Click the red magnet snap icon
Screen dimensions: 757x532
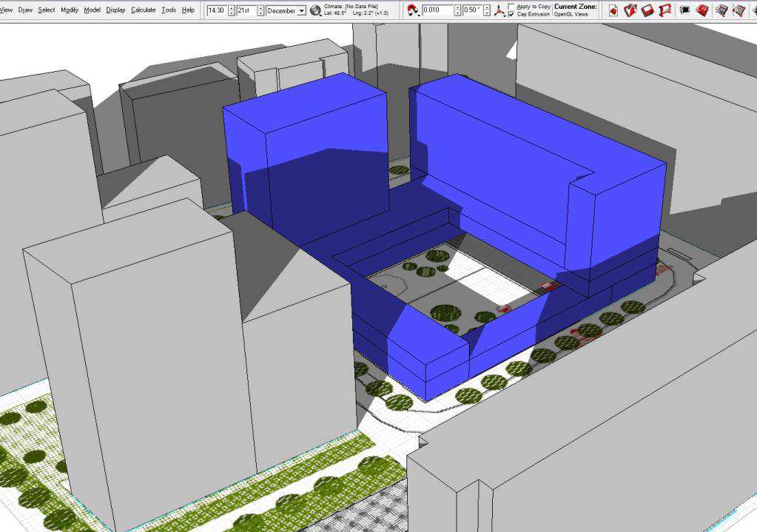point(413,10)
